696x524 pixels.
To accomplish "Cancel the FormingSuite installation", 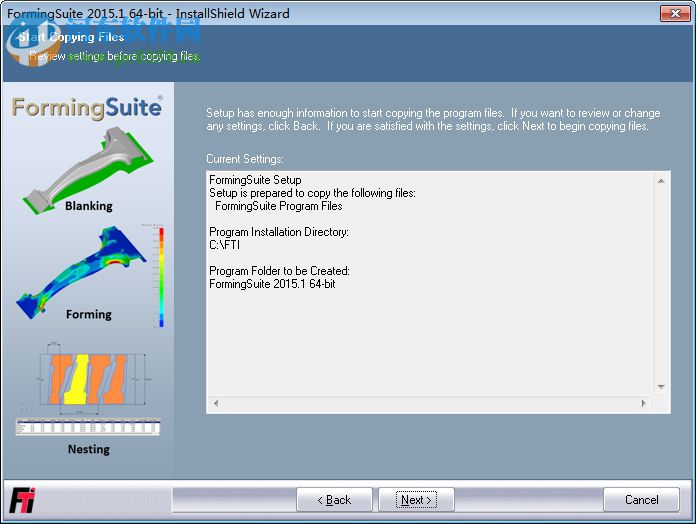I will (x=641, y=500).
